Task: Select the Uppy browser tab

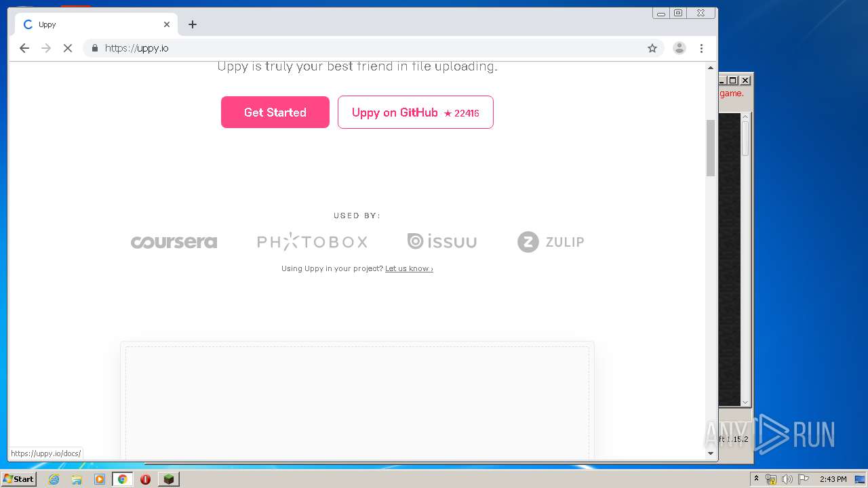Action: tap(96, 24)
